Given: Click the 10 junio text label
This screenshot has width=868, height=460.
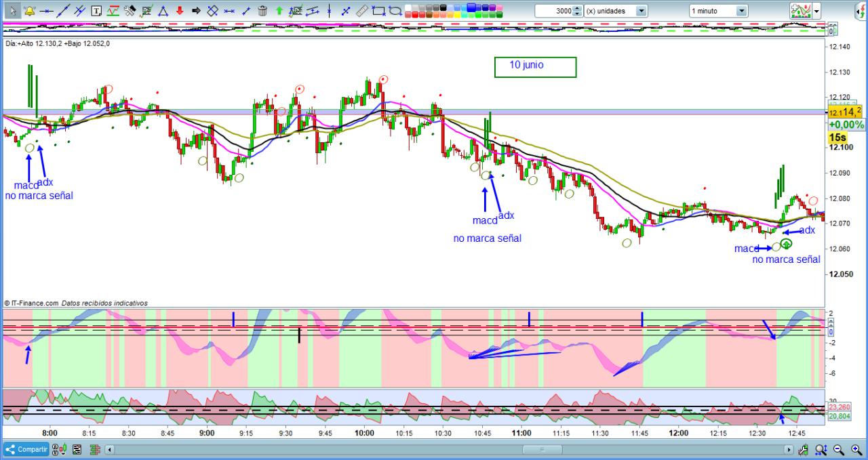Looking at the screenshot, I should (527, 66).
